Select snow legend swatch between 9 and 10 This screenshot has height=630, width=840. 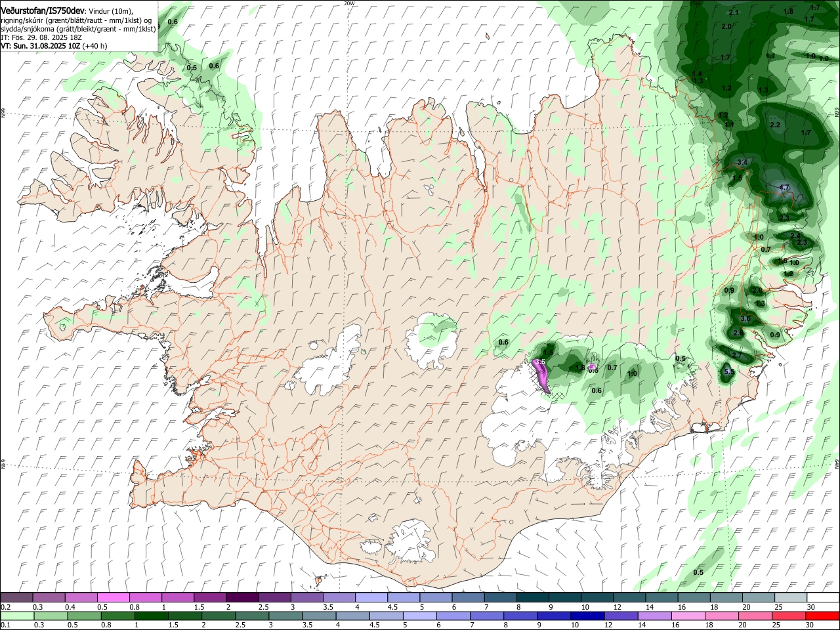tap(565, 598)
